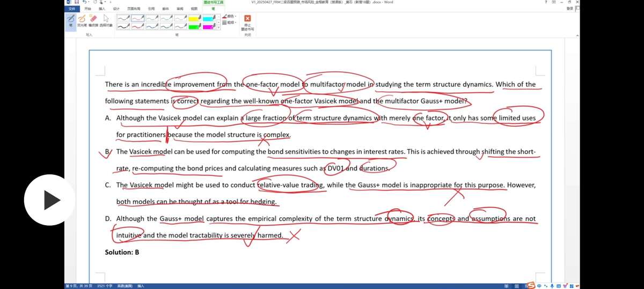644x289 pixels.
Task: Select the Highlighter (荧光笔) tool
Action: click(x=82, y=20)
